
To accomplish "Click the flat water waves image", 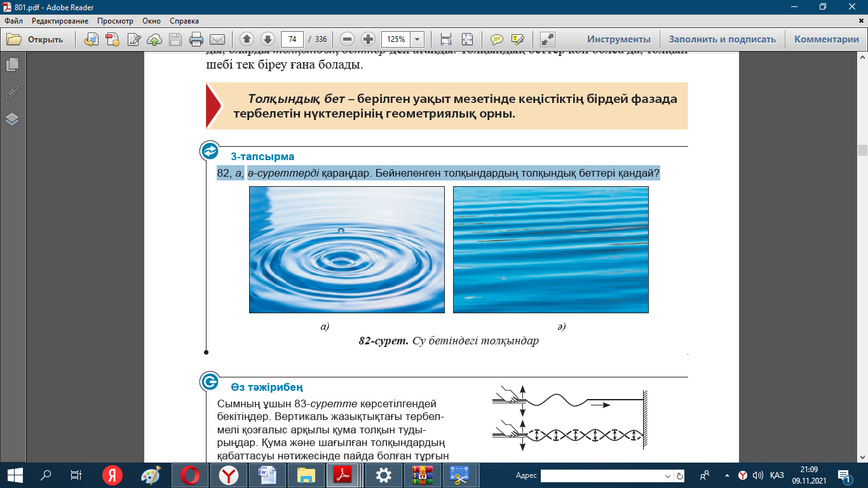I will coord(551,250).
